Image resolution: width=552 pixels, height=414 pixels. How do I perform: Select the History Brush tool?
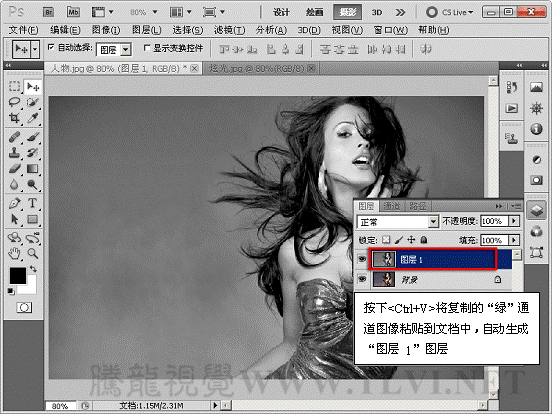[x=33, y=152]
